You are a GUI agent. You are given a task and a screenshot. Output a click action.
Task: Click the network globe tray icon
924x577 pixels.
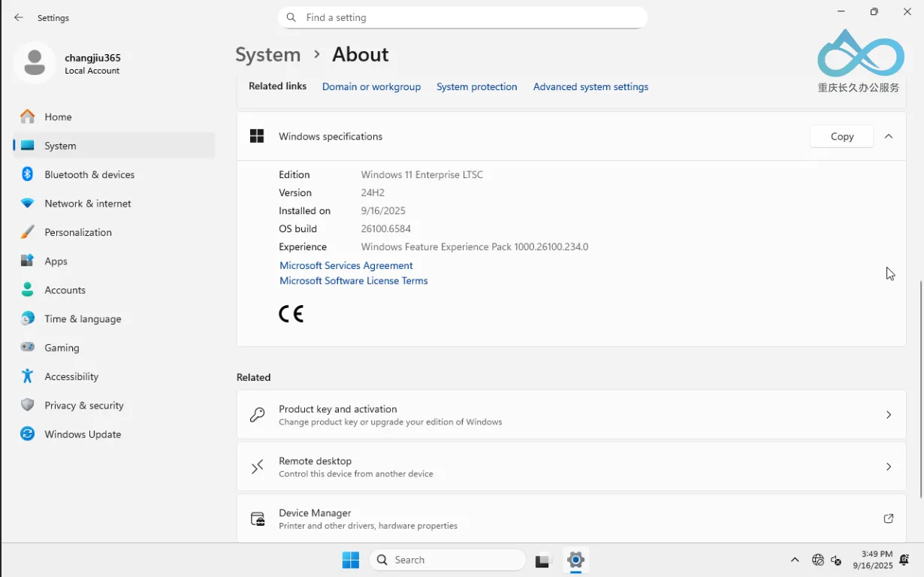pos(818,560)
